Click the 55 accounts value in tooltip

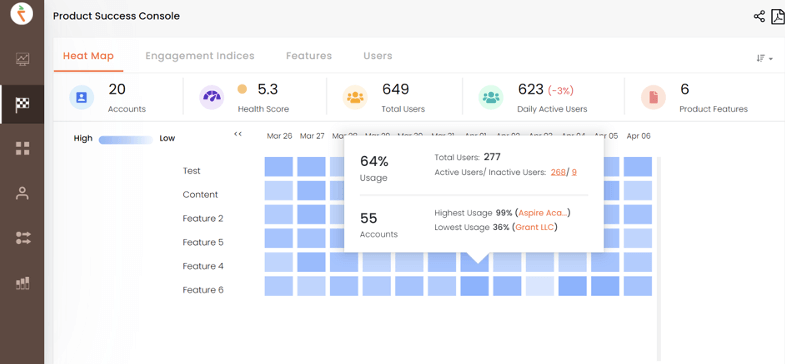click(368, 218)
